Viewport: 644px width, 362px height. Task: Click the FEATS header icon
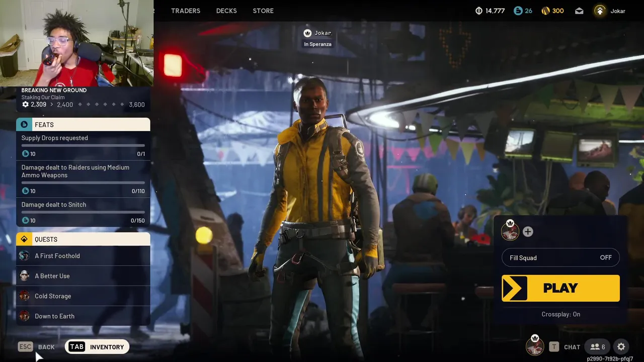pyautogui.click(x=24, y=125)
